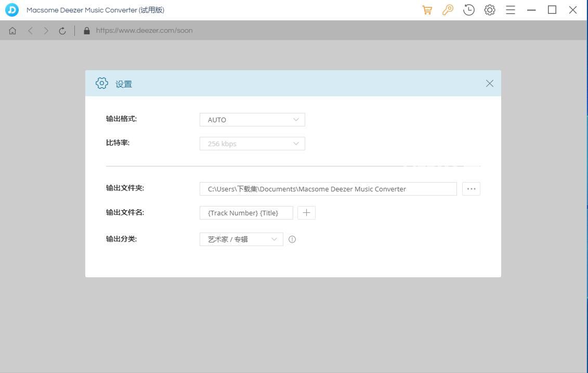Click the 输出文件名 label
Screen dimensions: 588x373
point(125,212)
